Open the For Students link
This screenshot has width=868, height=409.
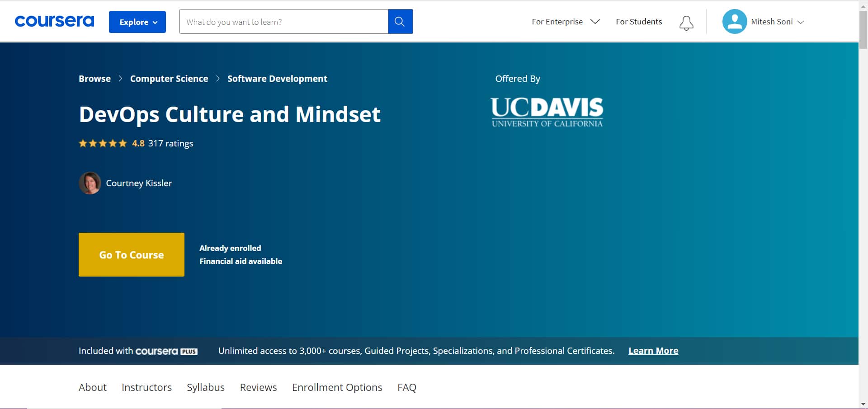(x=638, y=22)
